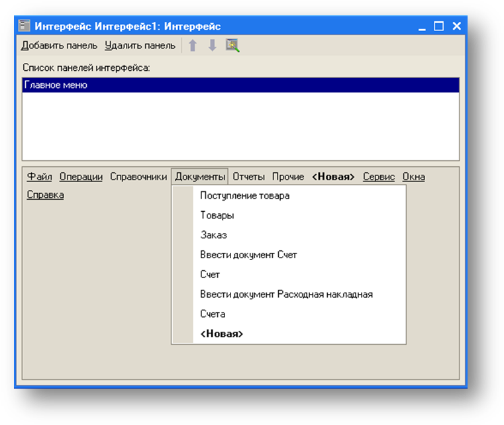504x425 pixels.
Task: Click the window icon in title bar
Action: click(24, 26)
